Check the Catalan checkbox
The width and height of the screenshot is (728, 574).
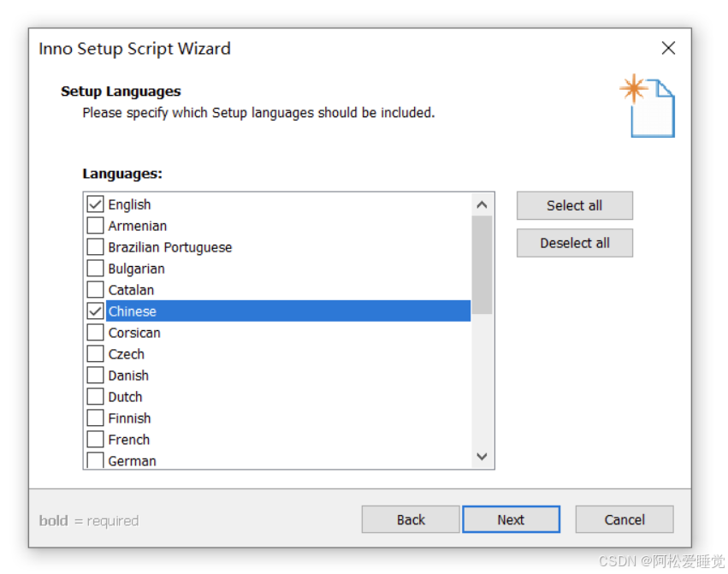click(95, 289)
